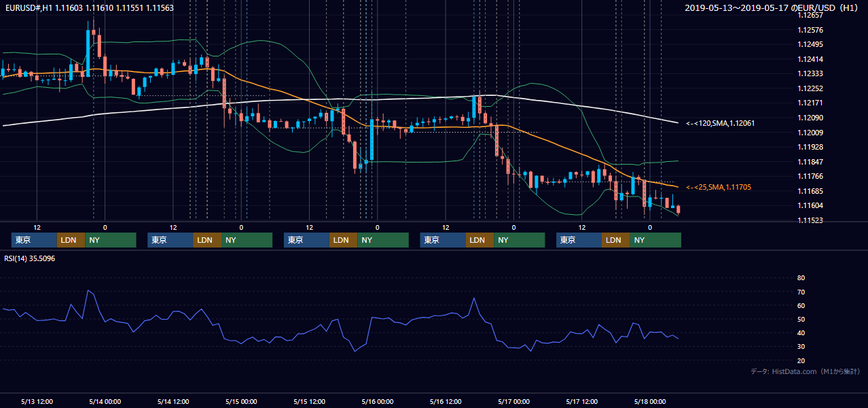The width and height of the screenshot is (868, 408).
Task: Click price axis label 1.12414
Action: point(810,59)
